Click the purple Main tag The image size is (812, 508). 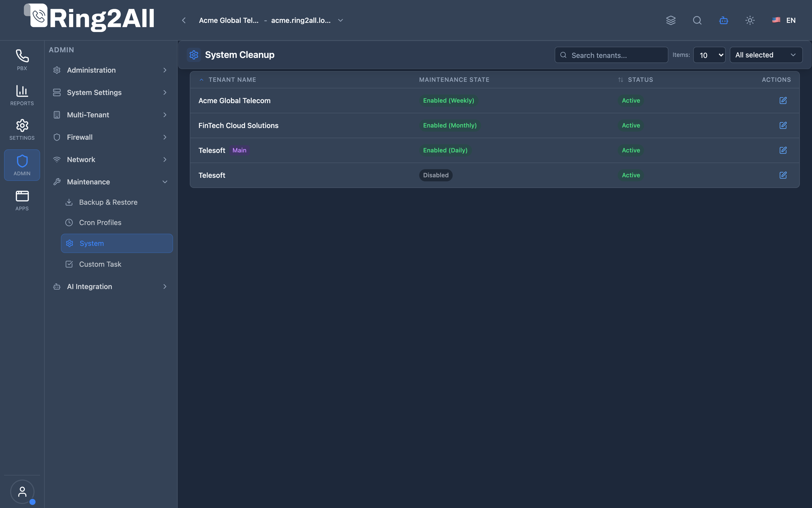click(239, 150)
